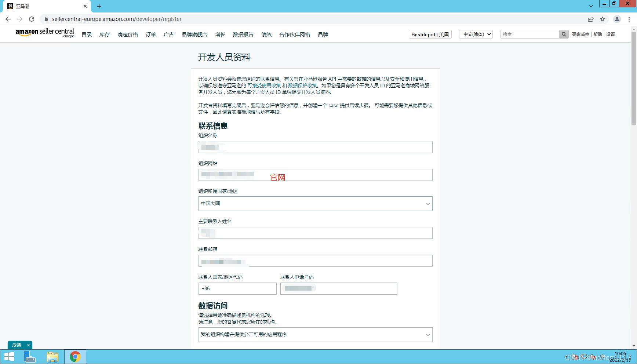The image size is (637, 364).
Task: Open a new browser tab
Action: 99,6
